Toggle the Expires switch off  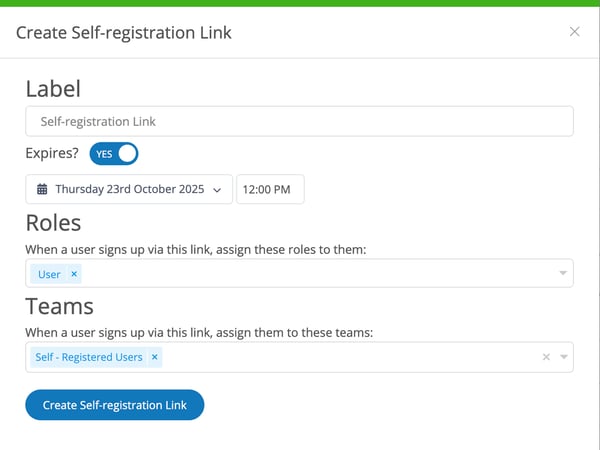click(x=114, y=154)
